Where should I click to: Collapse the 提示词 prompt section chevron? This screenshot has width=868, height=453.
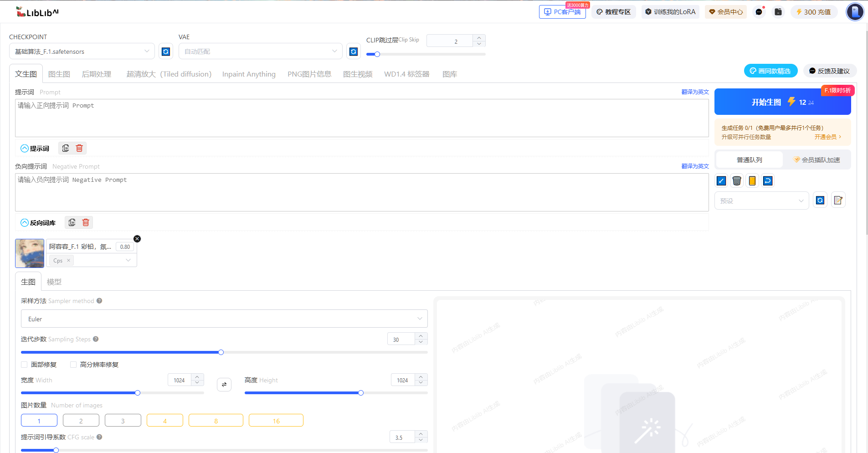25,148
